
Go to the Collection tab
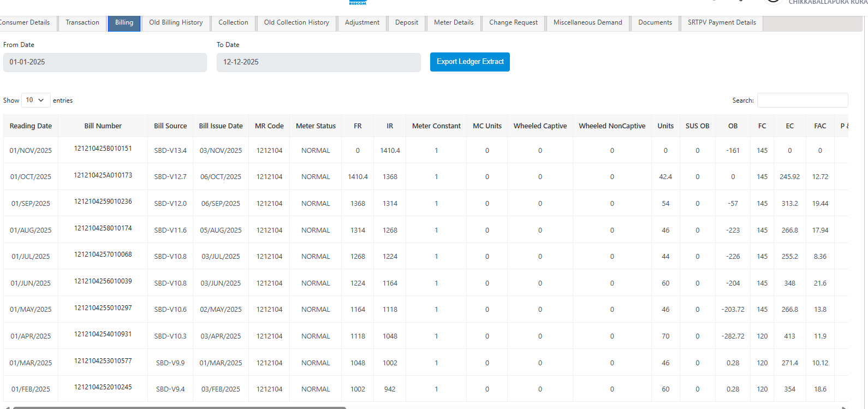(233, 22)
